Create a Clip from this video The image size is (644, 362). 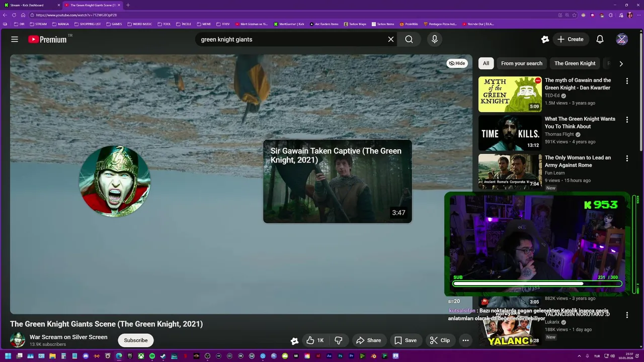tap(440, 340)
